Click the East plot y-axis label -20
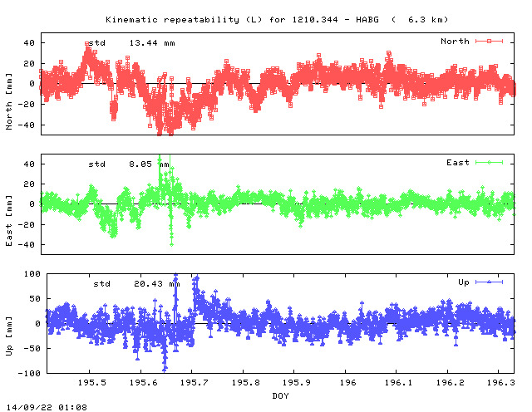The height and width of the screenshot is (412, 532). tap(27, 224)
